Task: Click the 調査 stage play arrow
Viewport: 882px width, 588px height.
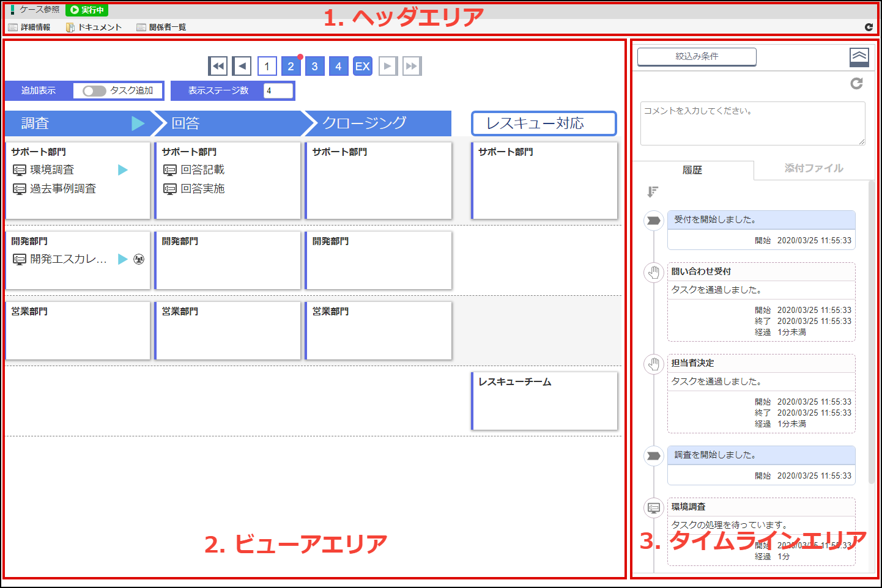Action: [x=138, y=123]
